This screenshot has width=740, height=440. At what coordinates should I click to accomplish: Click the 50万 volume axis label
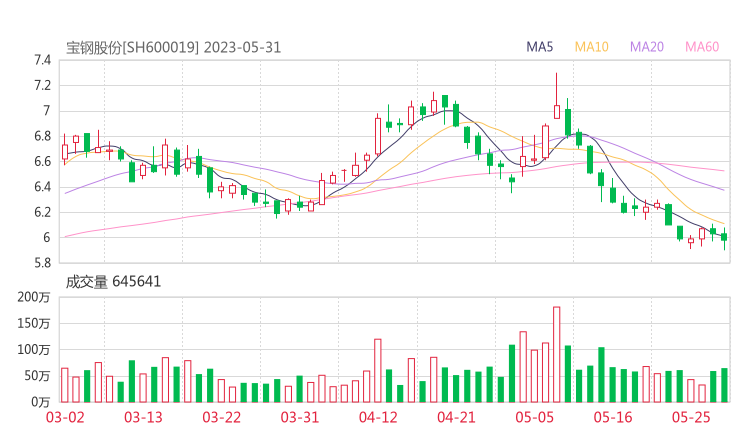tap(37, 376)
